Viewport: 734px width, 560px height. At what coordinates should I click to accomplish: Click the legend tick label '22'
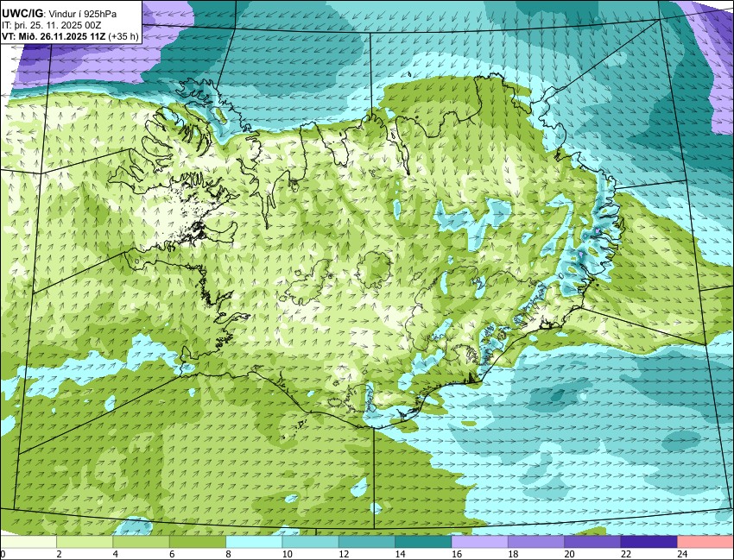point(625,554)
